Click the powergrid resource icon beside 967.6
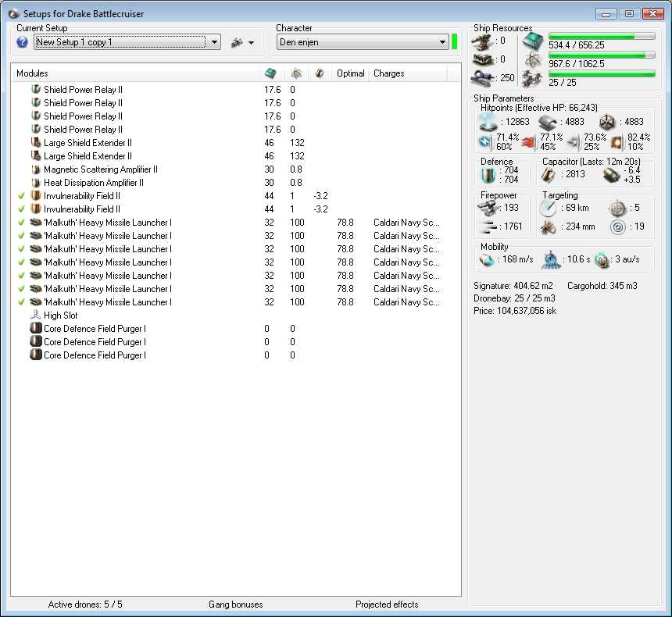The image size is (672, 617). tap(533, 60)
